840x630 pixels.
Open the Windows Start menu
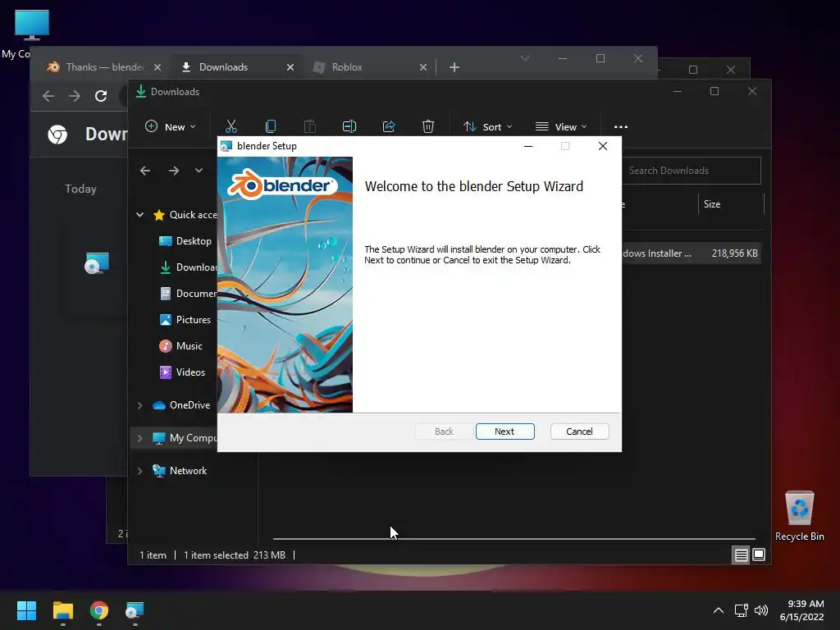click(x=26, y=610)
